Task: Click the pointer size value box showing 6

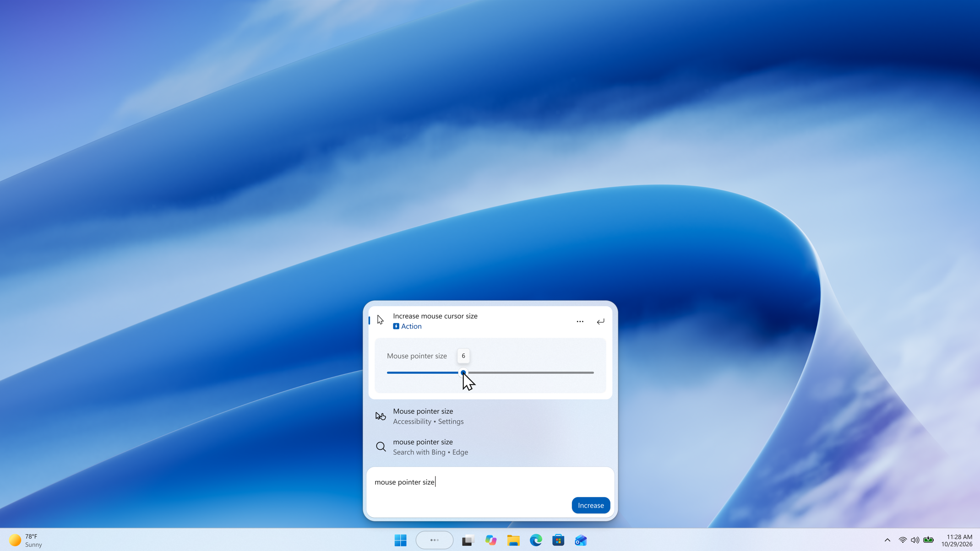Action: [463, 356]
